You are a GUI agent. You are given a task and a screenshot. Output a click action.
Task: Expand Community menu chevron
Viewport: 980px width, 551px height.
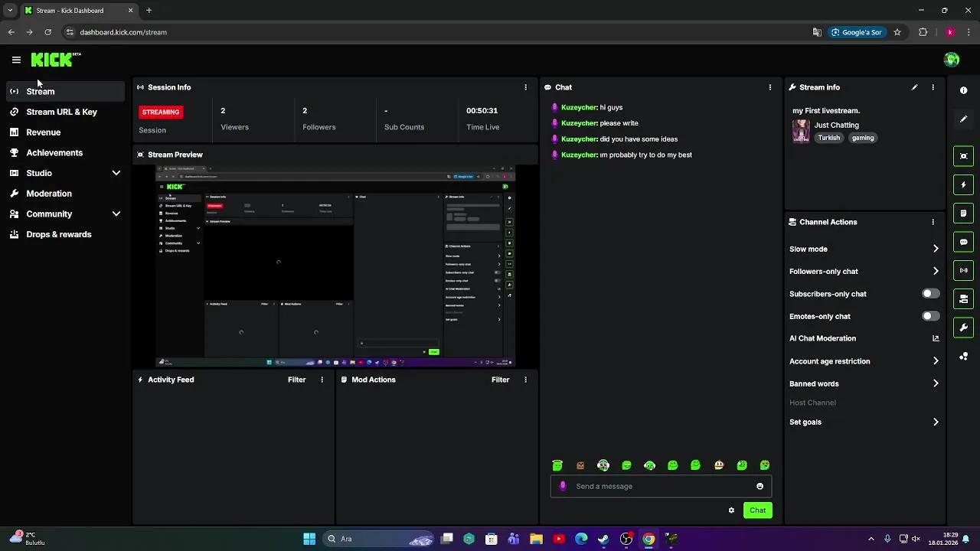(116, 214)
